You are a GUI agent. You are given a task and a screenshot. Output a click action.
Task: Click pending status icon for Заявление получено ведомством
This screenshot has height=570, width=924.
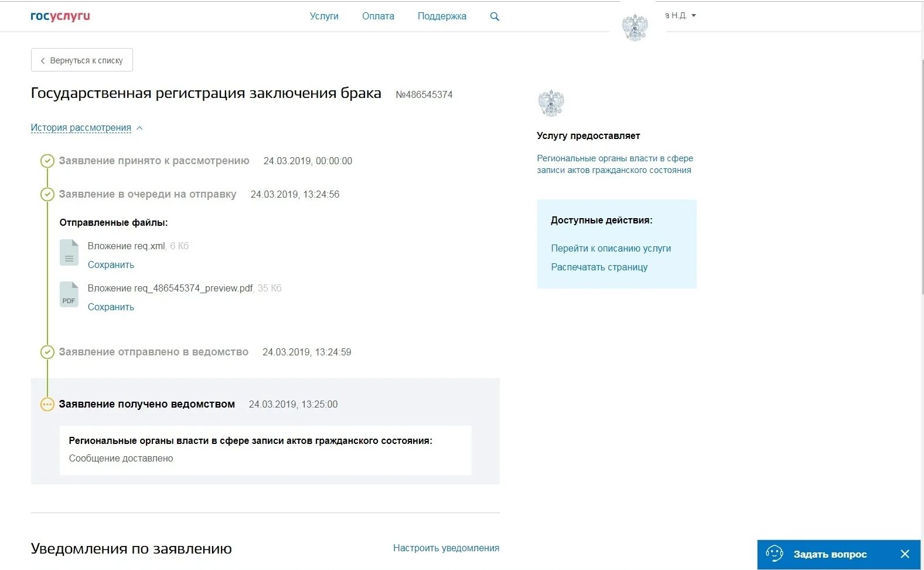tap(47, 404)
